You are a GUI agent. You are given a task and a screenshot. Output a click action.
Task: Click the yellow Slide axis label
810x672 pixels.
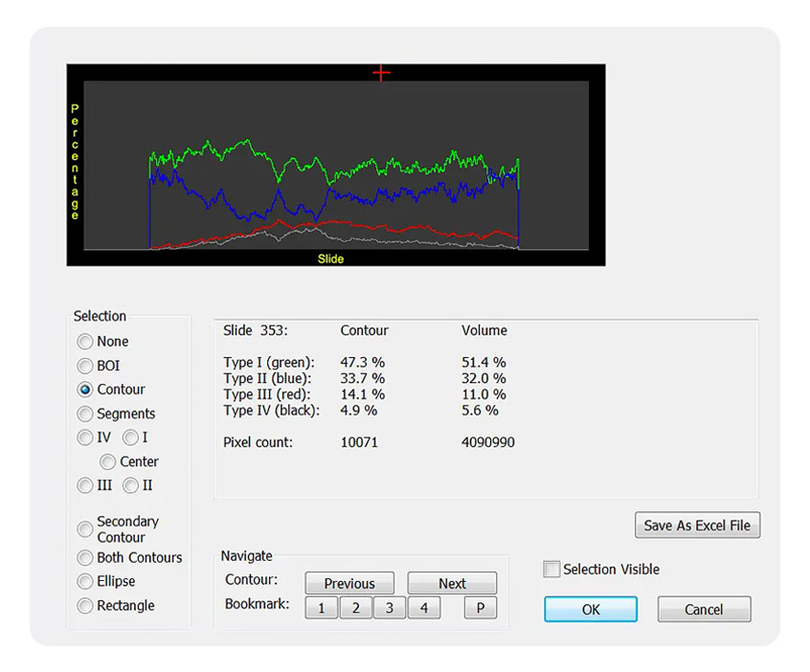point(330,258)
